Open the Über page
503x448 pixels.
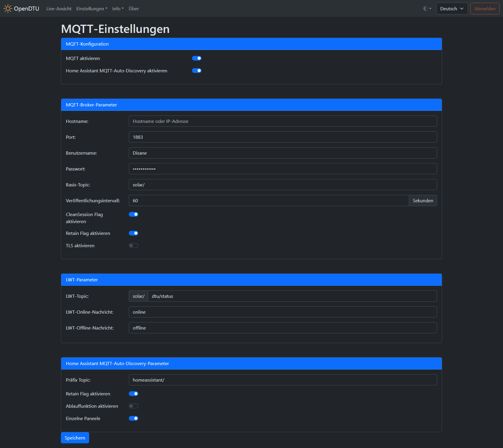click(x=134, y=9)
